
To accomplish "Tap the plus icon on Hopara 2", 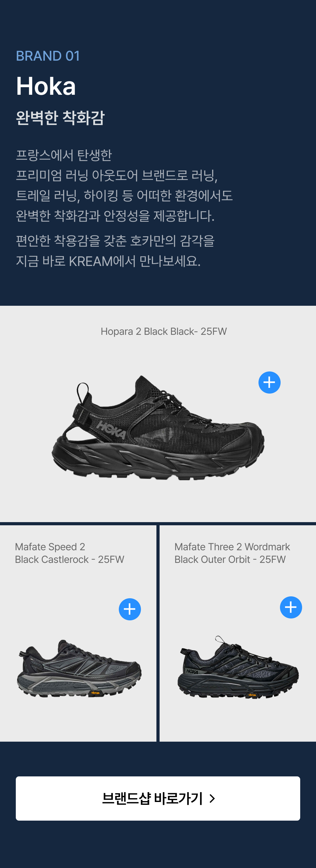I will point(269,383).
